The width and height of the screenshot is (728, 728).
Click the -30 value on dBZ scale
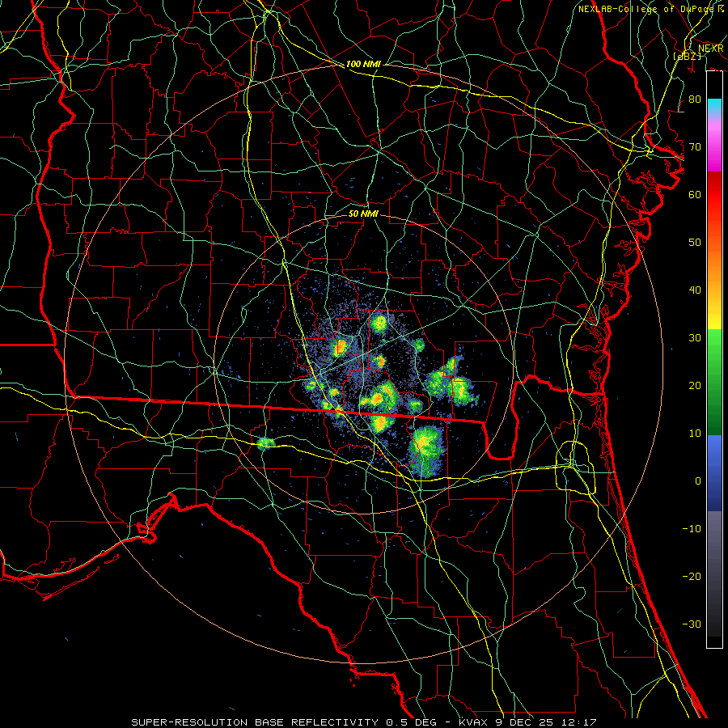point(692,624)
